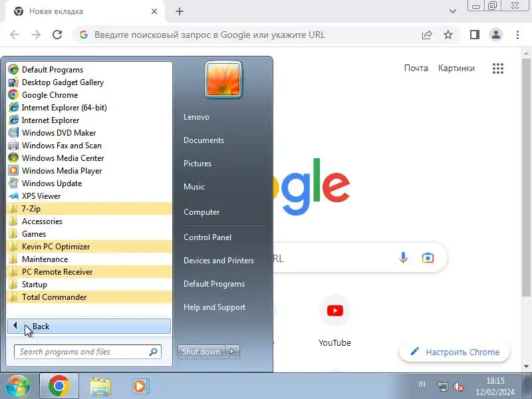Image resolution: width=532 pixels, height=399 pixels.
Task: Open a new tab with the plus button
Action: [x=180, y=11]
